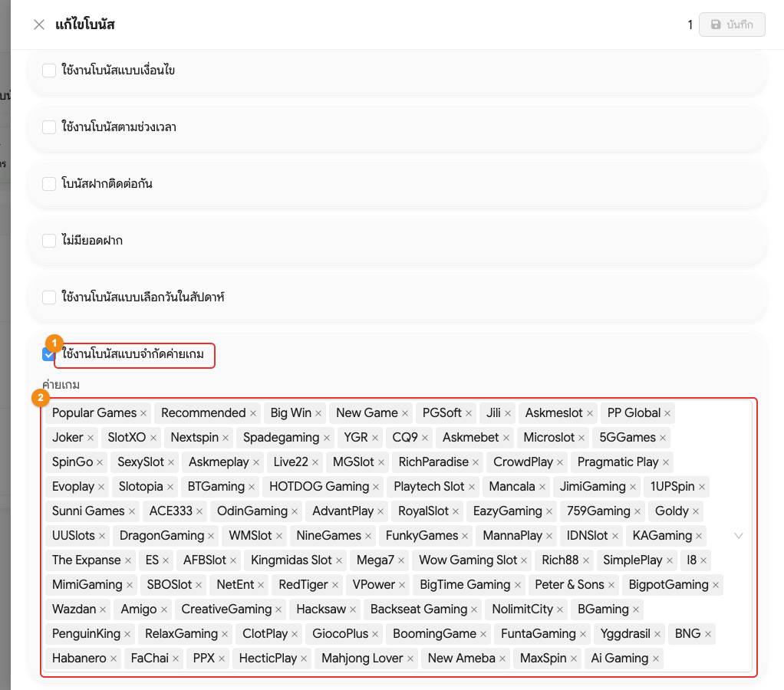Enable ใช้งานโบนัสแบบเลือกวันในสัปดาห์ checkbox
The width and height of the screenshot is (784, 690).
[49, 297]
